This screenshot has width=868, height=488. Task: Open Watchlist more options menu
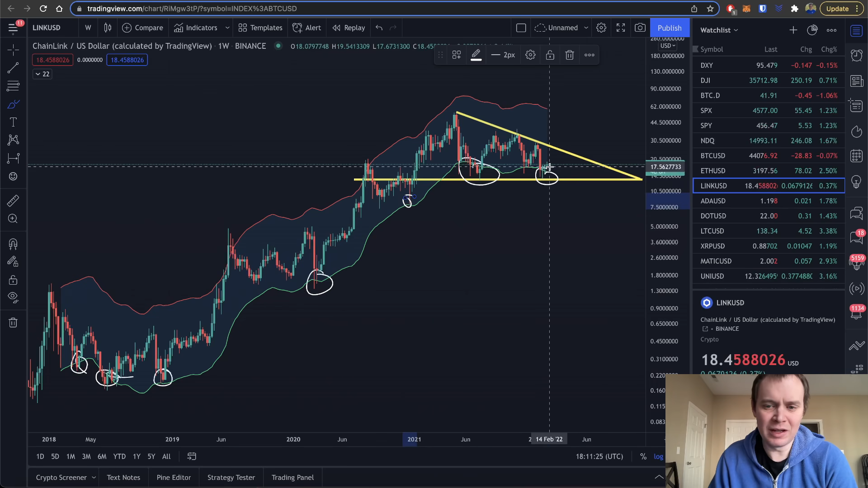tap(831, 30)
